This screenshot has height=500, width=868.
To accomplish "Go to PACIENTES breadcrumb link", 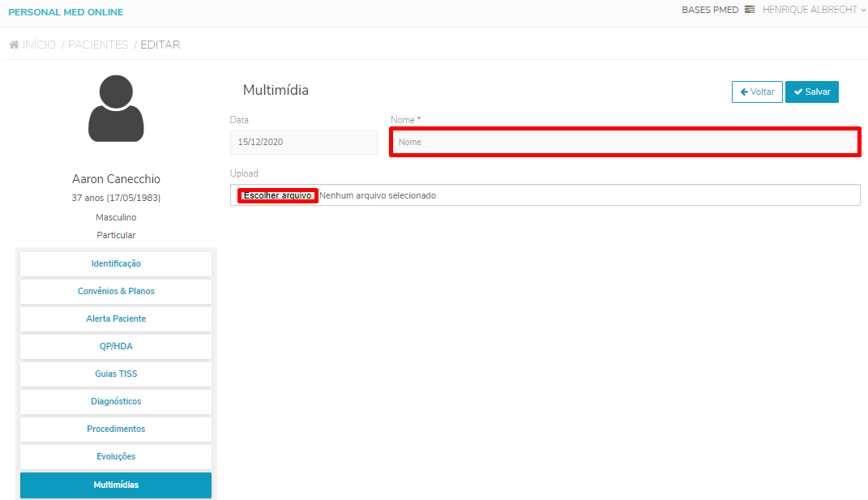I will (98, 45).
